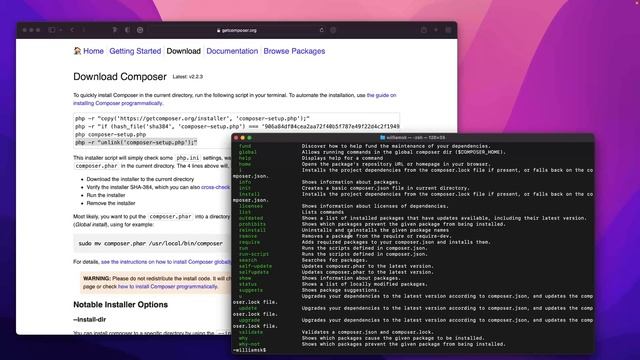Click the highlighted unlink composer-setup.php line
Image resolution: width=640 pixels, height=360 pixels.
point(136,142)
